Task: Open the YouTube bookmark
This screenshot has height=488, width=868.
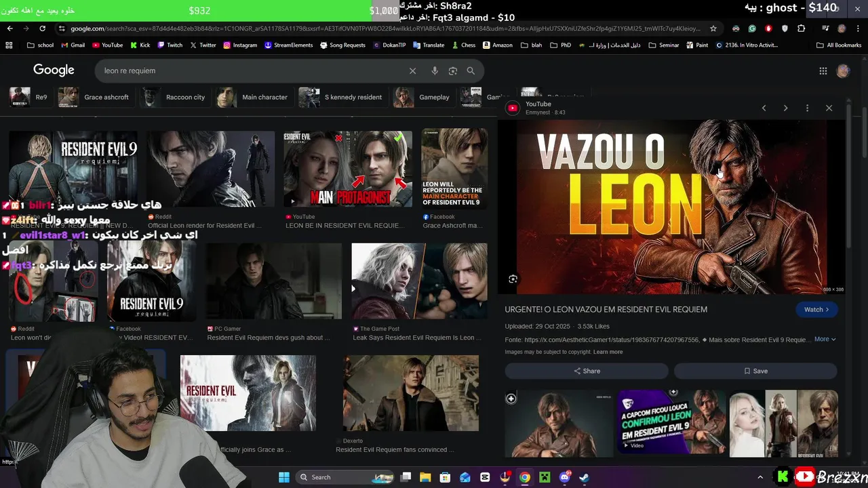Action: [x=107, y=45]
